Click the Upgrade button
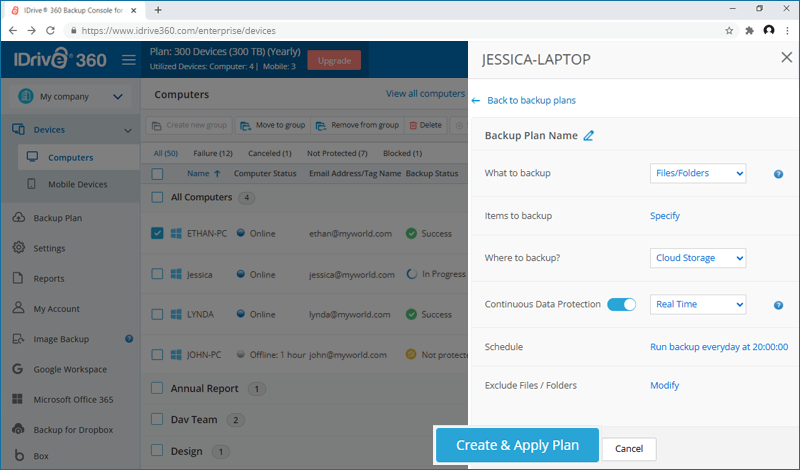The height and width of the screenshot is (470, 800). tap(334, 60)
